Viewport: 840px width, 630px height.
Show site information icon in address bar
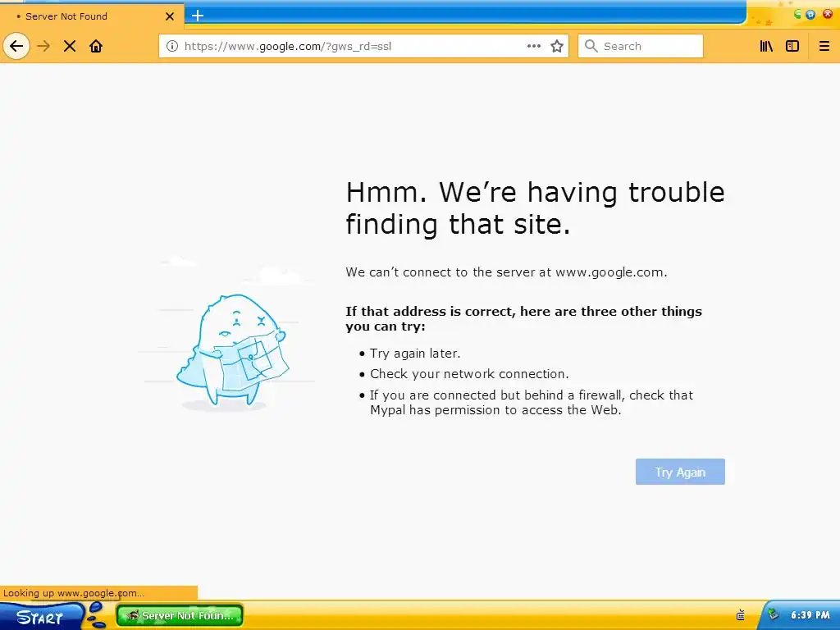click(x=172, y=46)
